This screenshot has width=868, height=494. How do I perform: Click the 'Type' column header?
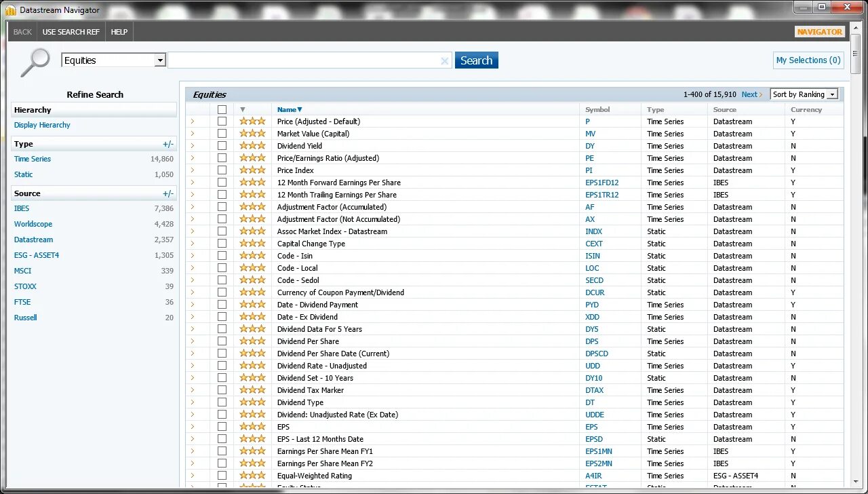coord(655,109)
